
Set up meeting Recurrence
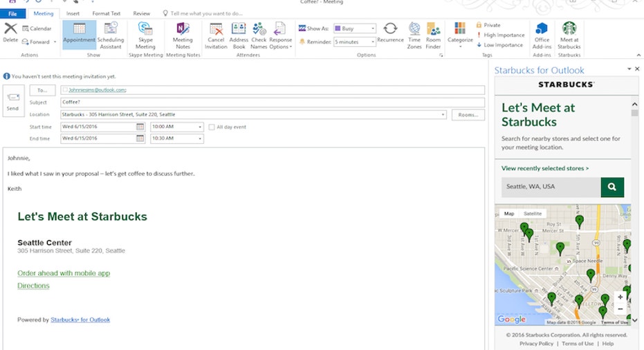point(390,33)
